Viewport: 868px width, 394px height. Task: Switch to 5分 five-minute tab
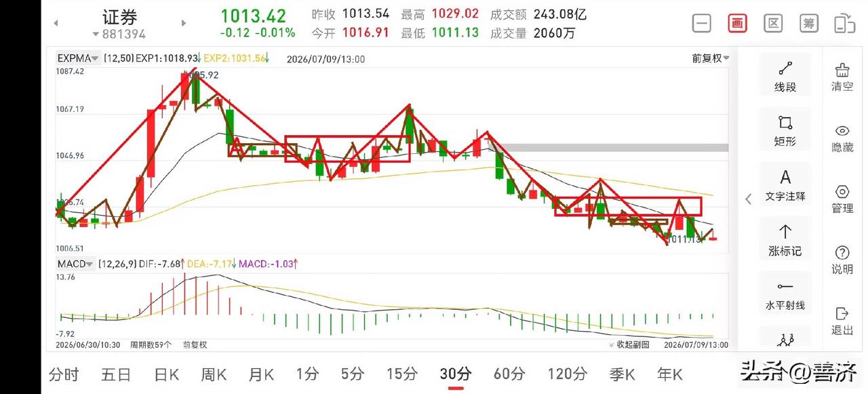pyautogui.click(x=353, y=374)
